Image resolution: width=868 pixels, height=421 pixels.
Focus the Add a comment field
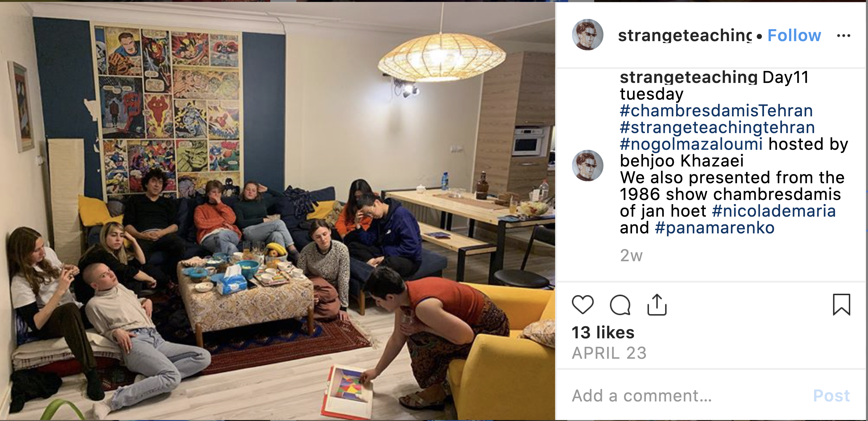(687, 396)
